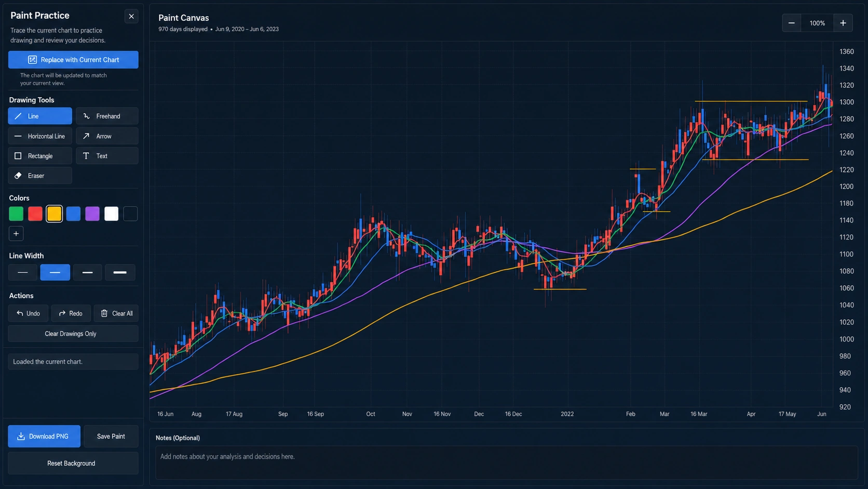The height and width of the screenshot is (489, 868).
Task: Add a custom color with plus button
Action: pos(16,234)
